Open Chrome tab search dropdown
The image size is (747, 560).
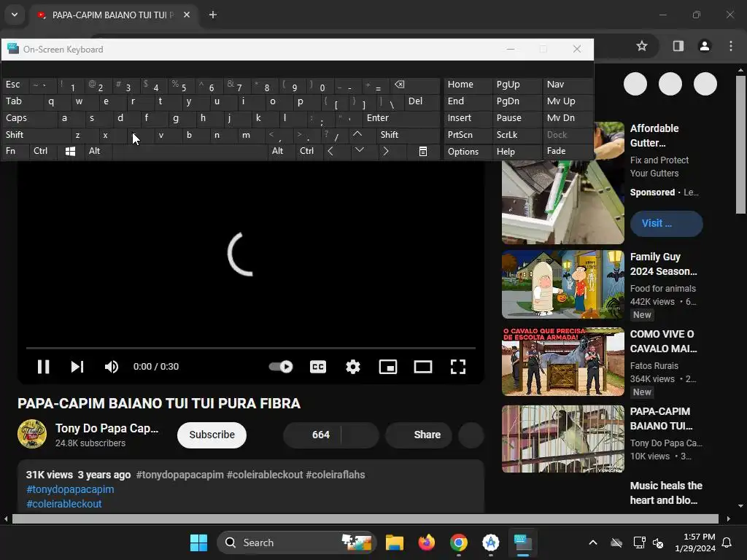(15, 15)
